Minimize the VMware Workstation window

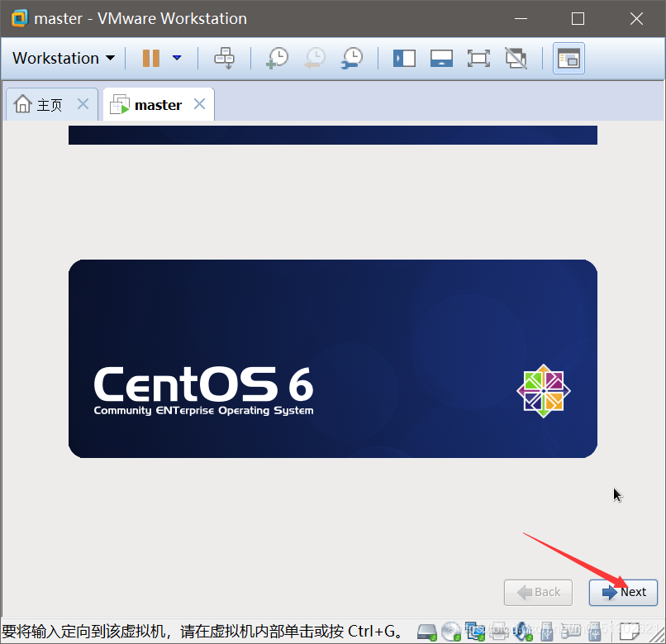[x=521, y=19]
